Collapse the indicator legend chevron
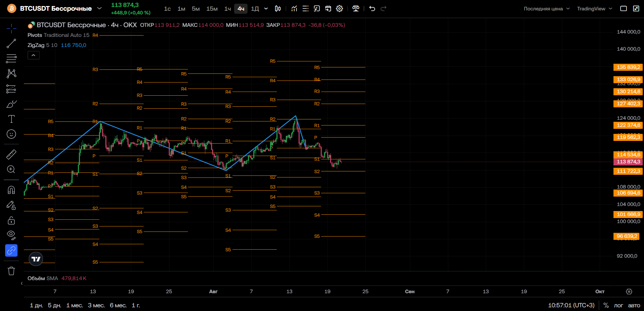Screen dimensions: 644x311 point(34,55)
